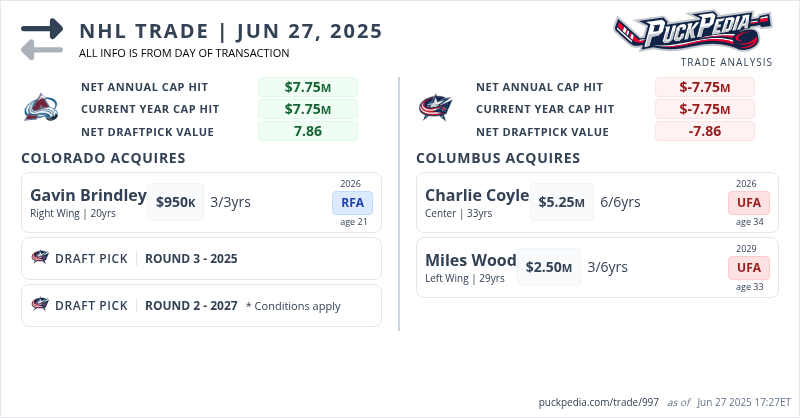
Task: Click the Columbus Blue Jackets team logo
Action: [x=435, y=108]
